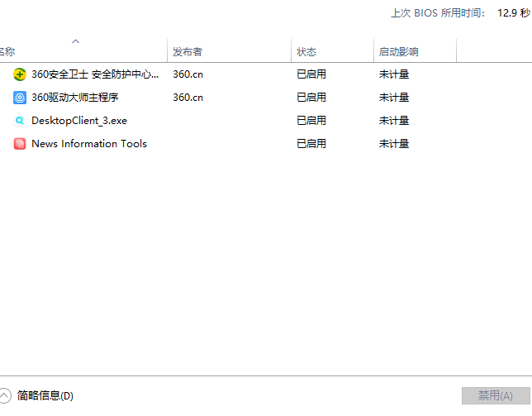Screen dimensions: 532x416
Task: Click the 360安全卫士 green shield icon
Action: click(x=20, y=74)
